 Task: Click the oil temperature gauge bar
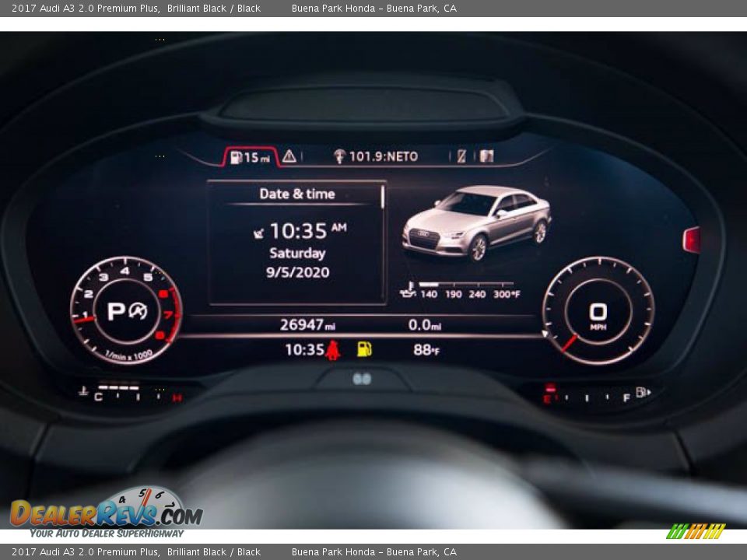466,285
